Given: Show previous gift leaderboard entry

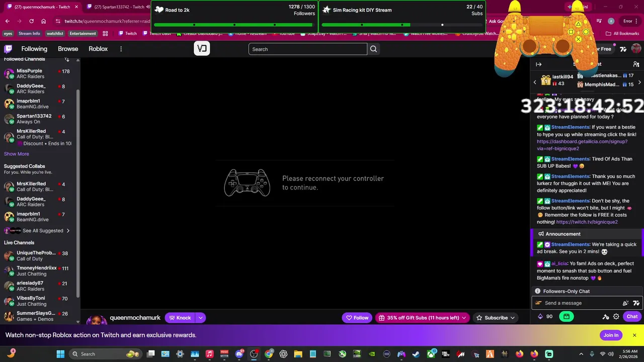Looking at the screenshot, I should coord(535,82).
